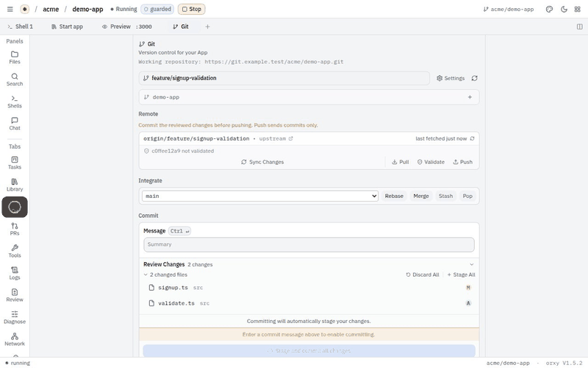This screenshot has width=588, height=368.
Task: Add a new tab with plus
Action: [207, 26]
